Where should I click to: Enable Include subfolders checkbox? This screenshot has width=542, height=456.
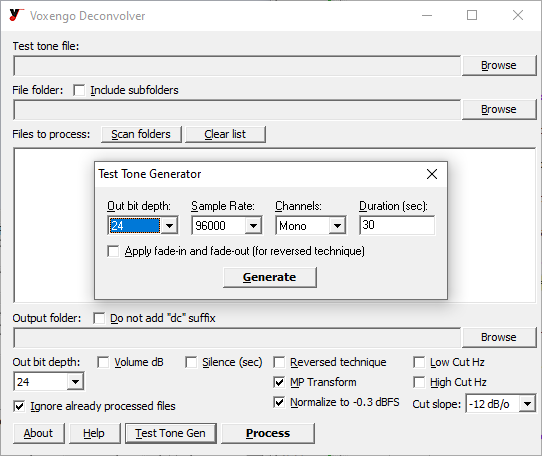pos(79,91)
